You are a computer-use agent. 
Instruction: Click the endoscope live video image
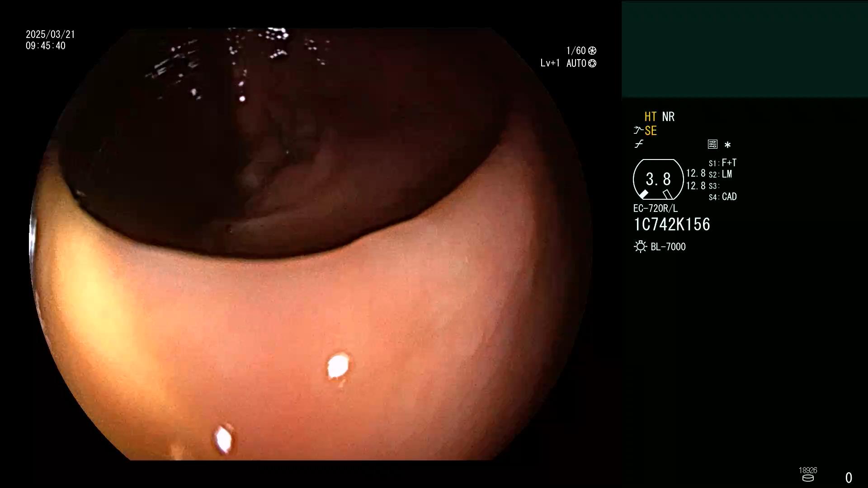tap(311, 244)
